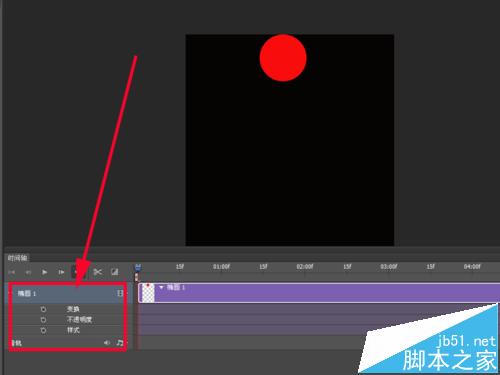Click the 02:00f mark on time ruler

click(x=305, y=267)
